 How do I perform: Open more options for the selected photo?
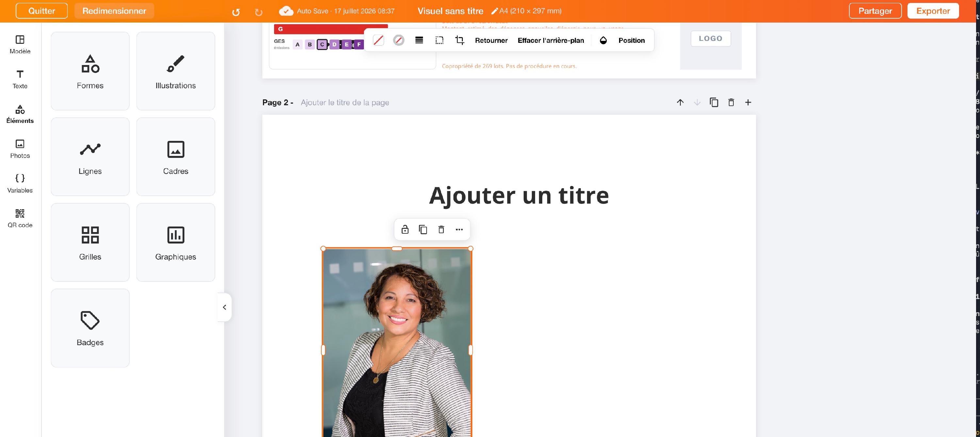click(459, 229)
